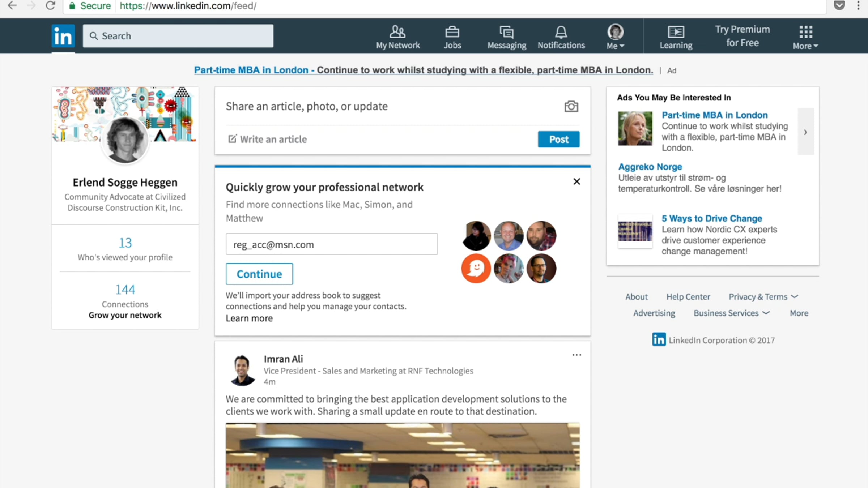Click Imran Ali's avatar photo

[x=242, y=370]
